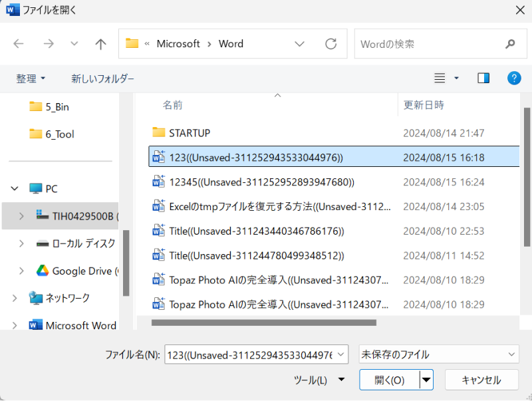Select Excelのtmpファイルを復元する方法 file
Screen dimensions: 532x401
[271, 207]
